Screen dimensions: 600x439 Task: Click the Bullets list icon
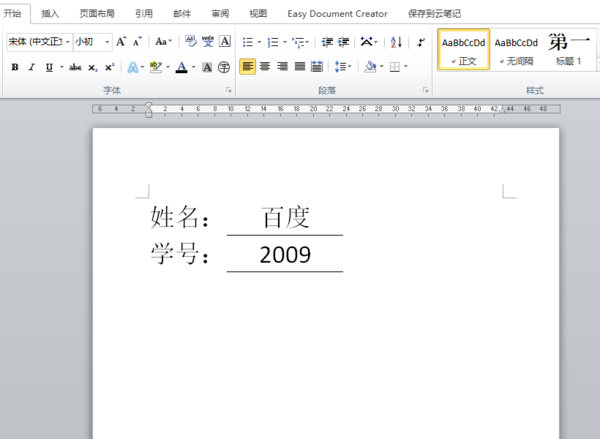point(248,42)
